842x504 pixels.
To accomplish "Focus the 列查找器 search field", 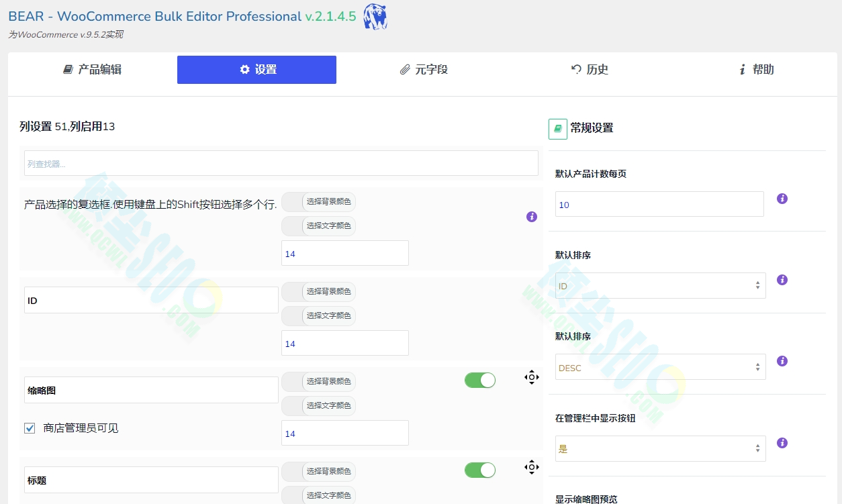I will (x=281, y=163).
